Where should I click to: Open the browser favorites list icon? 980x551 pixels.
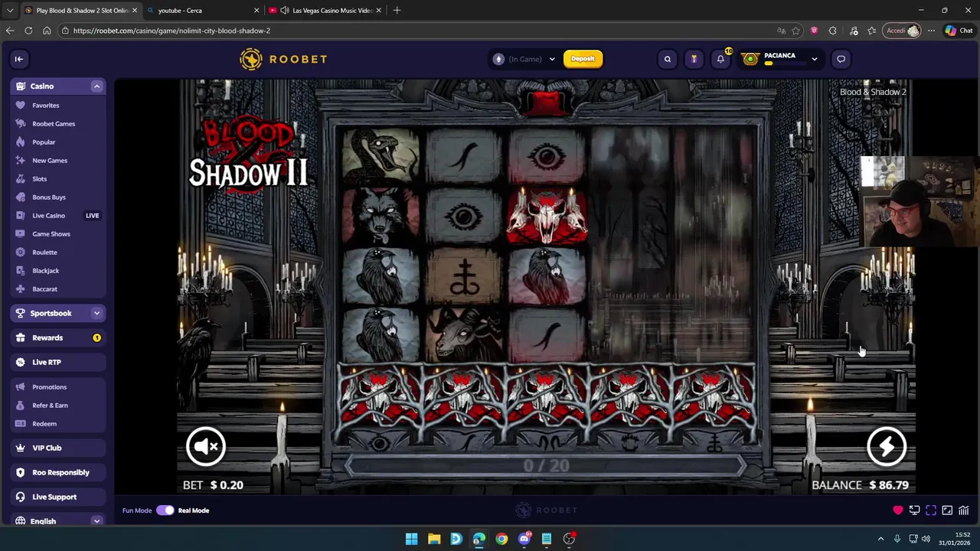872,31
